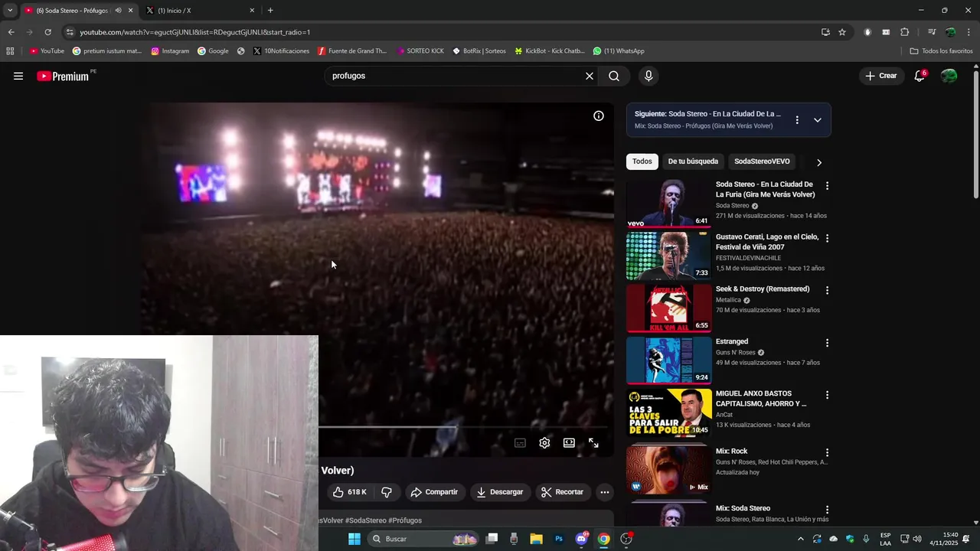Open the apps grid in bookmarks bar
The height and width of the screenshot is (551, 980).
click(10, 51)
